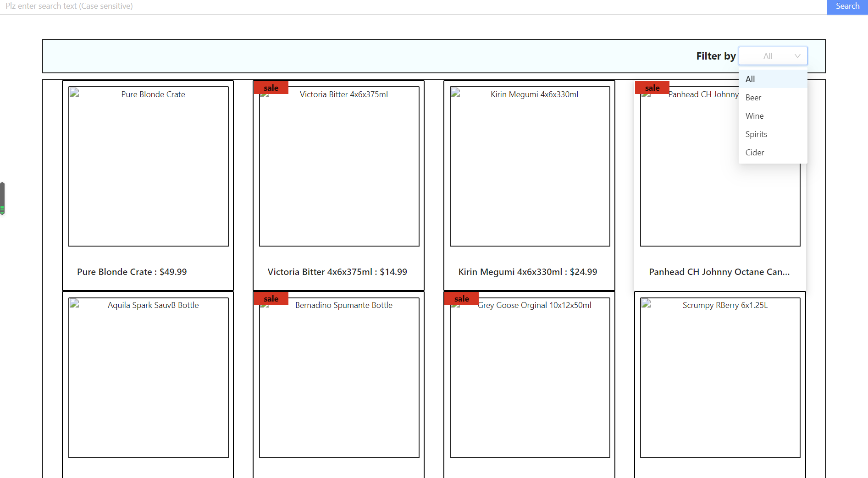
Task: Click the broken image icon on Scrumpy RBerry
Action: 646,303
